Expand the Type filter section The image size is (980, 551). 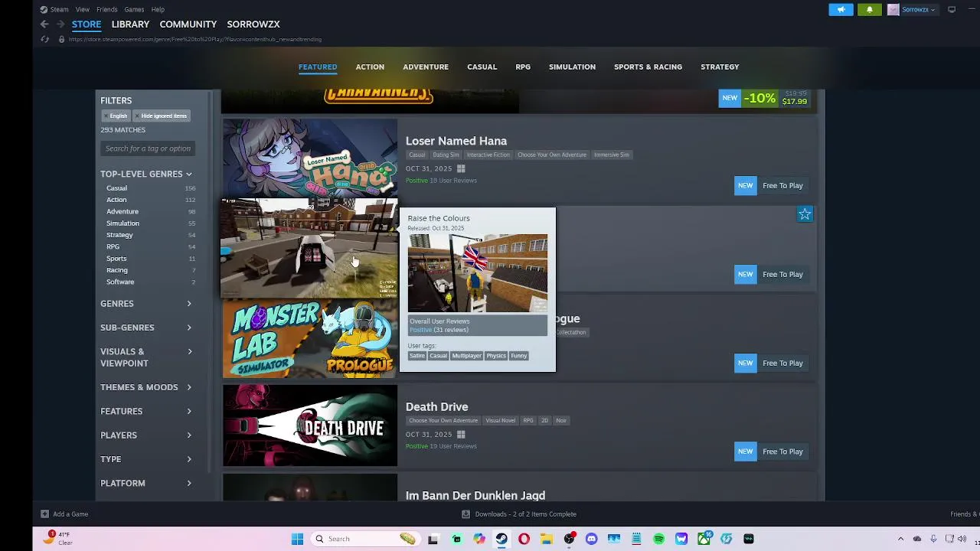(146, 459)
